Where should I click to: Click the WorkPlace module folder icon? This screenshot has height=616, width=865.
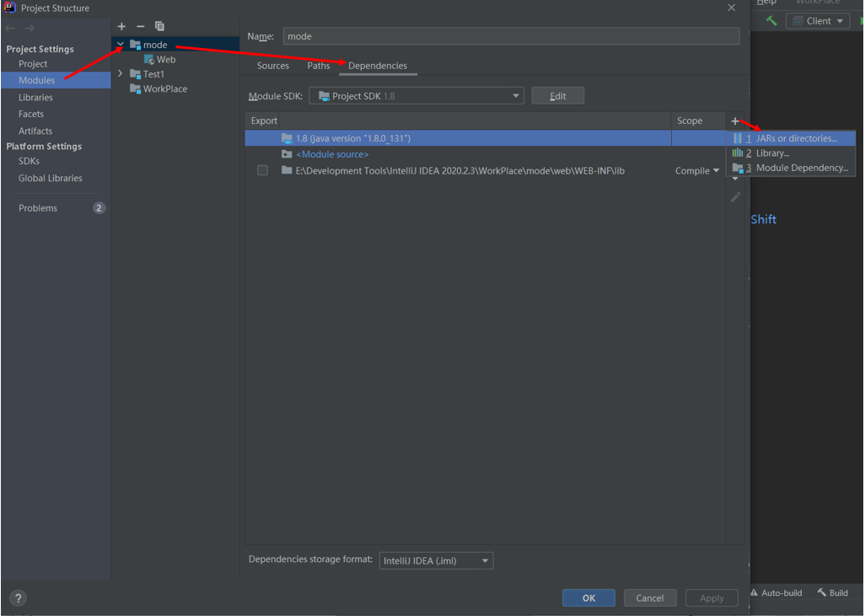click(x=135, y=88)
